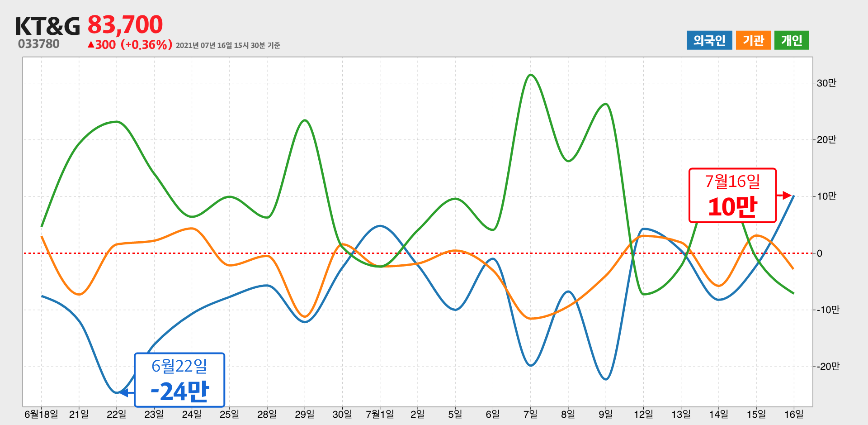Click the blue line endpoint at 16일
The width and height of the screenshot is (868, 425).
point(793,196)
